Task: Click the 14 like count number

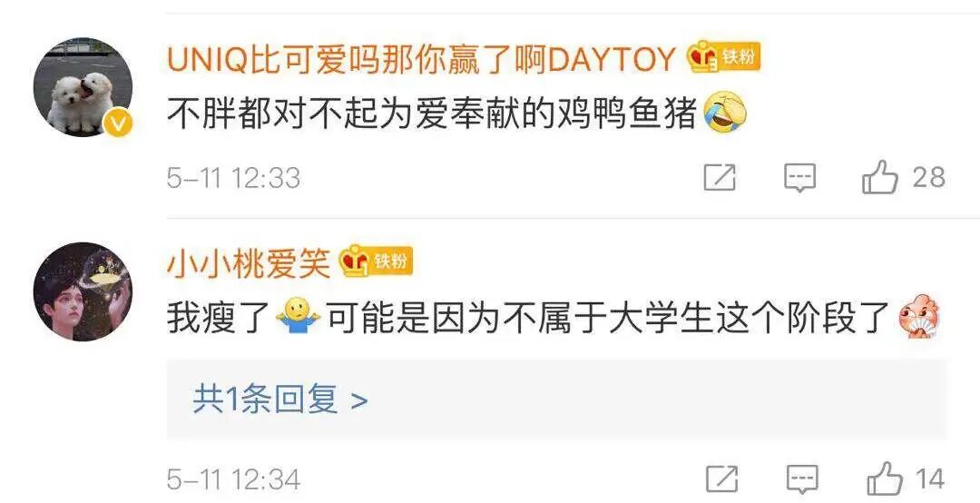Action: [x=930, y=480]
